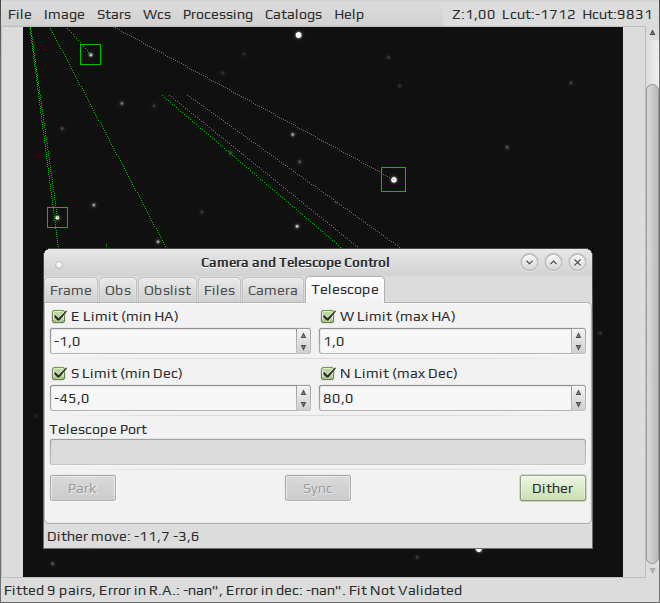Click the E Limit value field
The image size is (660, 603).
tap(173, 341)
